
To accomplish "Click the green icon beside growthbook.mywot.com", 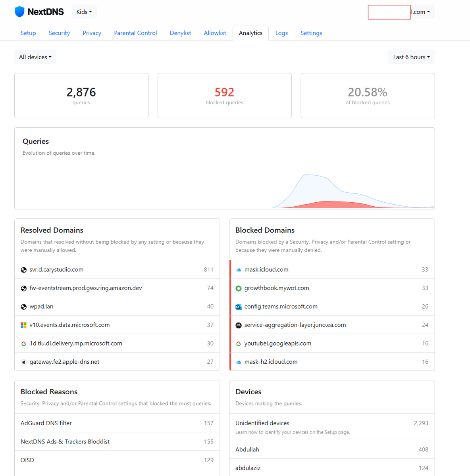I will pyautogui.click(x=239, y=288).
